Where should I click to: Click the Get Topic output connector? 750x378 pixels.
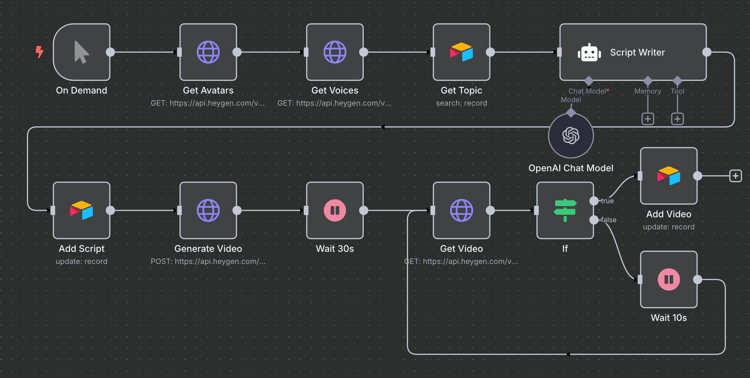pyautogui.click(x=490, y=52)
